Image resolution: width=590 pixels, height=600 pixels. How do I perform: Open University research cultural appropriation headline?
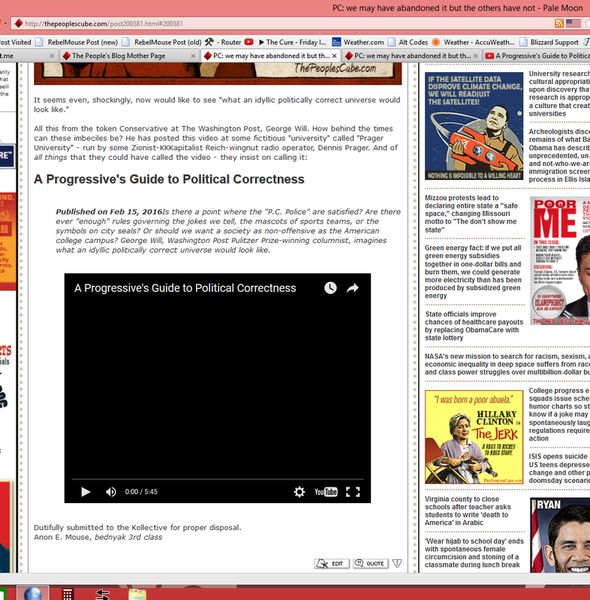559,93
